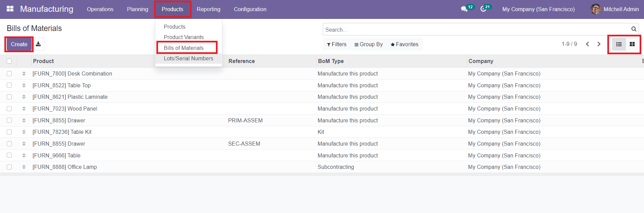Open the Planning menu
This screenshot has width=644, height=213.
click(138, 9)
